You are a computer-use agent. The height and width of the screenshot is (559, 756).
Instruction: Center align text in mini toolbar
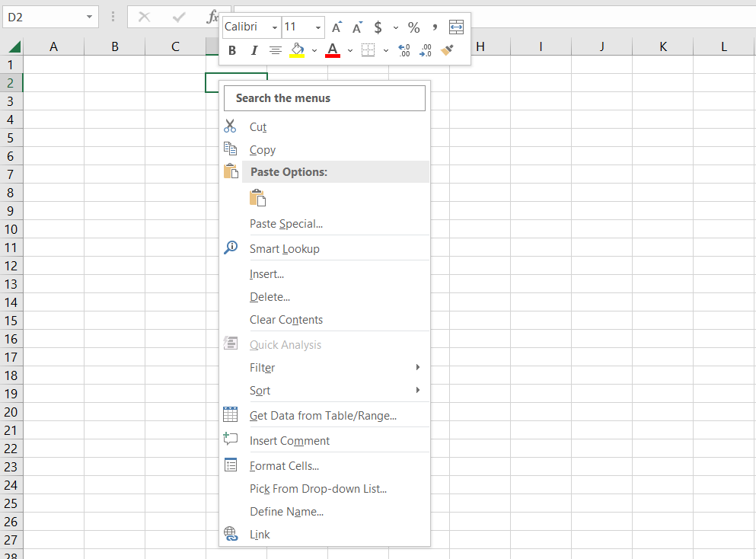click(275, 50)
